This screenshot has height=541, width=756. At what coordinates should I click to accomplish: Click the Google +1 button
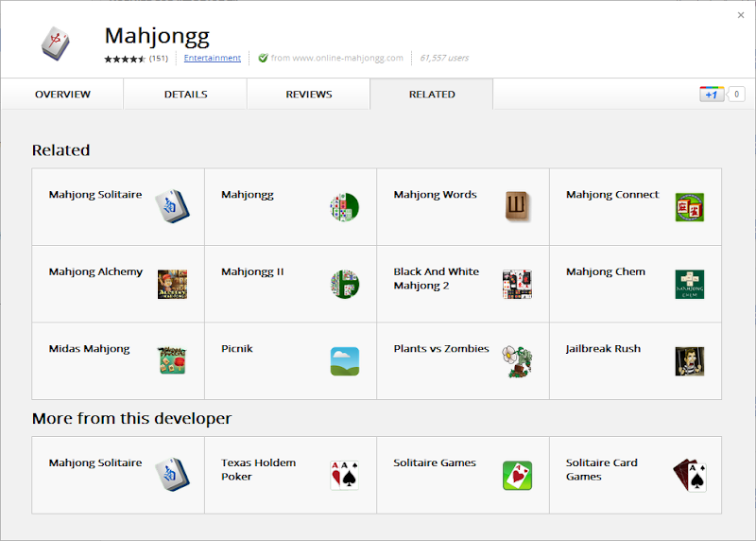(x=712, y=95)
